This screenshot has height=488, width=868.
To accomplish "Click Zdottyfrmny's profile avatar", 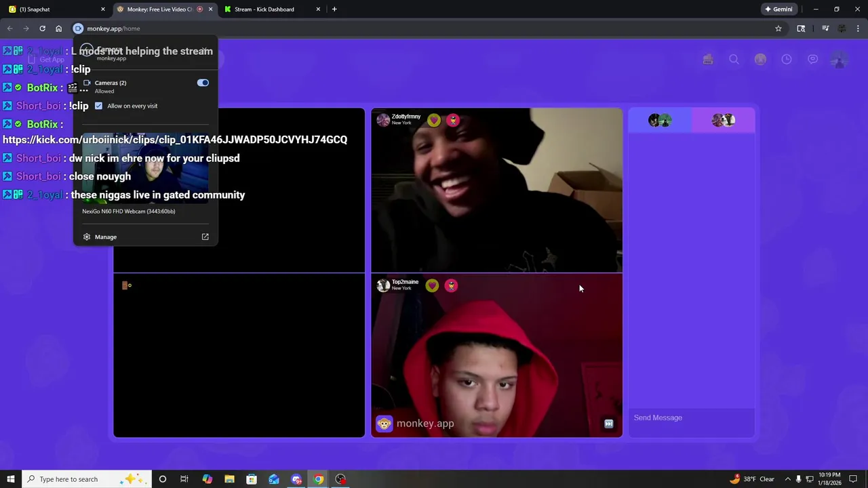I will tap(383, 120).
